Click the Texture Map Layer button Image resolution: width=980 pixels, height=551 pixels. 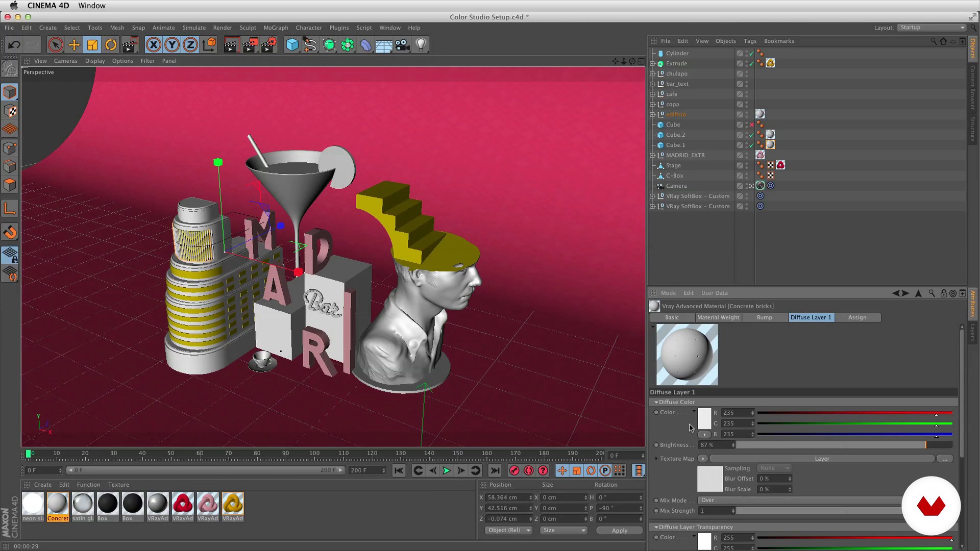[x=822, y=459]
